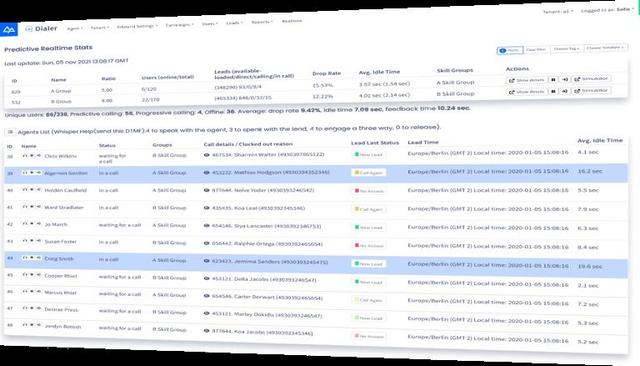Click the headphones listen icon for Jordyn Botosh
This screenshot has height=366, width=640.
coord(25,325)
